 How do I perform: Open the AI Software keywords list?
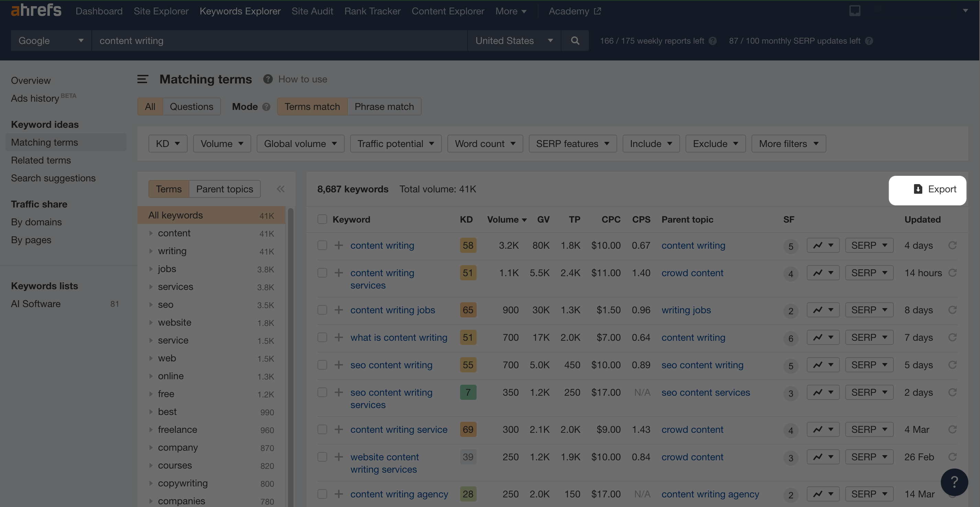(x=36, y=304)
